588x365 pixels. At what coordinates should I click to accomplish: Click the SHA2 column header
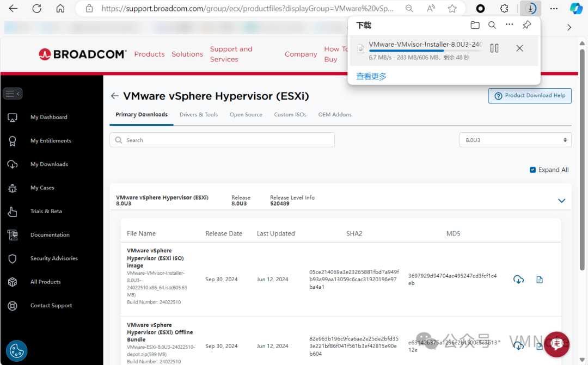click(354, 233)
